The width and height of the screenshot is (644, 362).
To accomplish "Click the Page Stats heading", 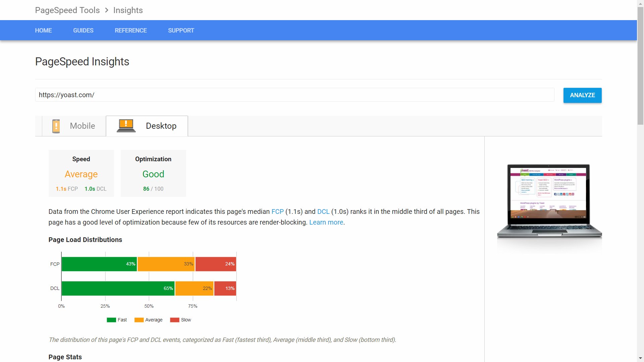I will pyautogui.click(x=65, y=357).
